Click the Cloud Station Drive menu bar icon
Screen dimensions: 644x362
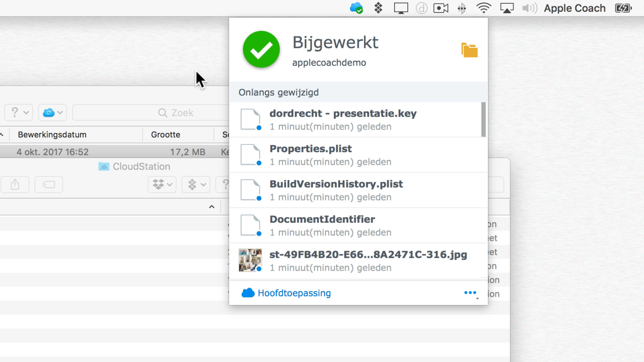click(356, 8)
